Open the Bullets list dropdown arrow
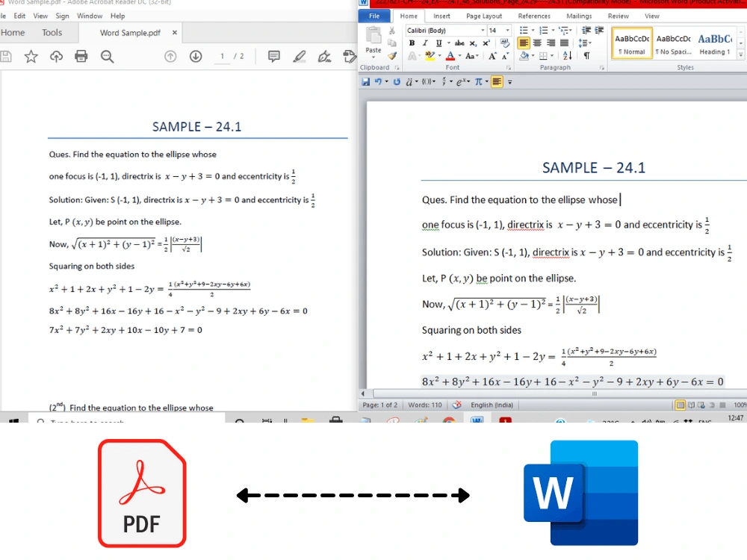The width and height of the screenshot is (747, 560). pos(533,31)
